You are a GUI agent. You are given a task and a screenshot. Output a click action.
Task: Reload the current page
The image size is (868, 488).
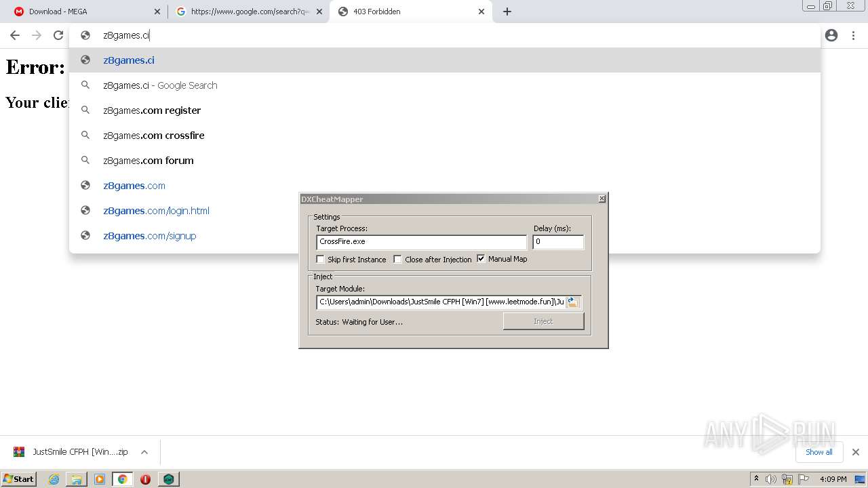pos(58,35)
